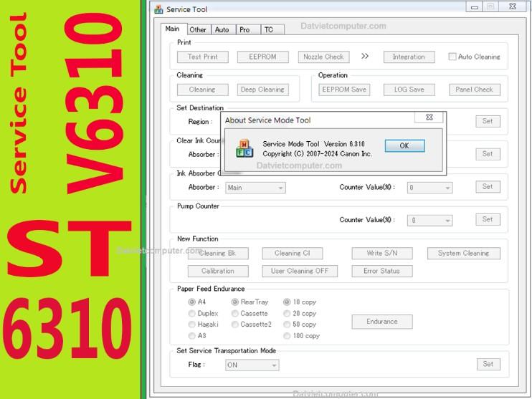
Task: Open Pump Counter Value dropdown
Action: [x=430, y=221]
